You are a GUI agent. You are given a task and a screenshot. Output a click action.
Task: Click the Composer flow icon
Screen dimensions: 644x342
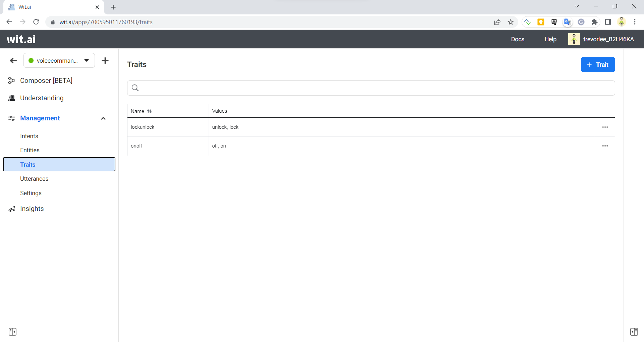point(12,80)
